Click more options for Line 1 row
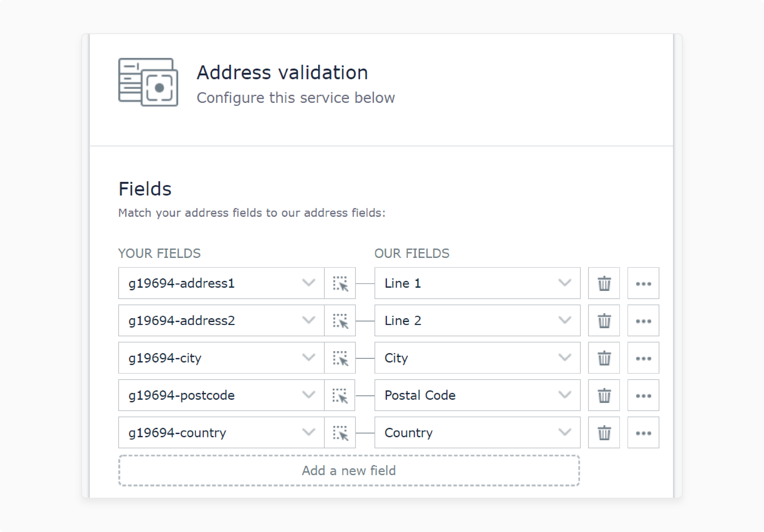 pos(644,284)
